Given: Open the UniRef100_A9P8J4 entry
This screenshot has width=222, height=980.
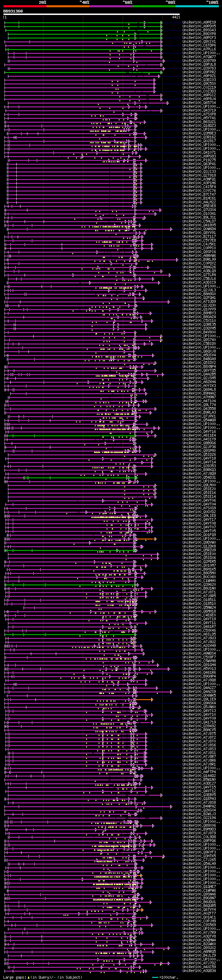Looking at the screenshot, I should tap(199, 99).
